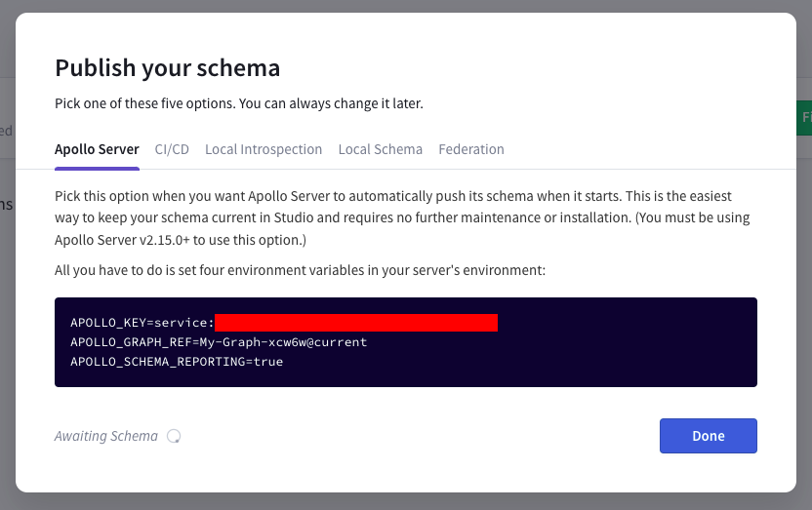This screenshot has height=510, width=812.
Task: Click the Done button
Action: click(x=708, y=436)
